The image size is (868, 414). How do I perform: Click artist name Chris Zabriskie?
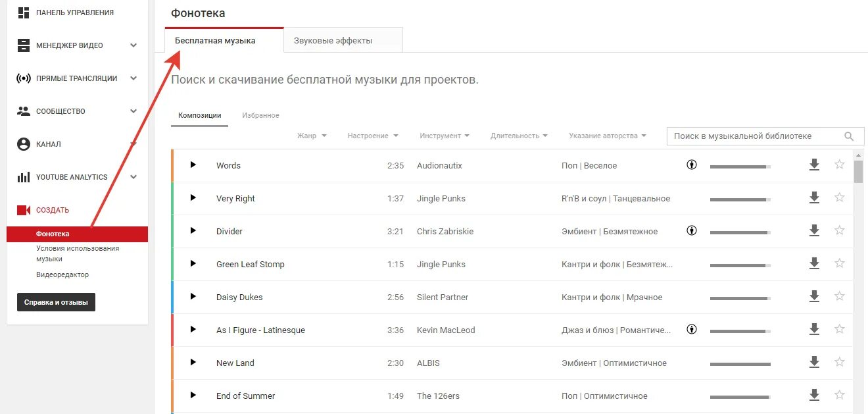[445, 231]
